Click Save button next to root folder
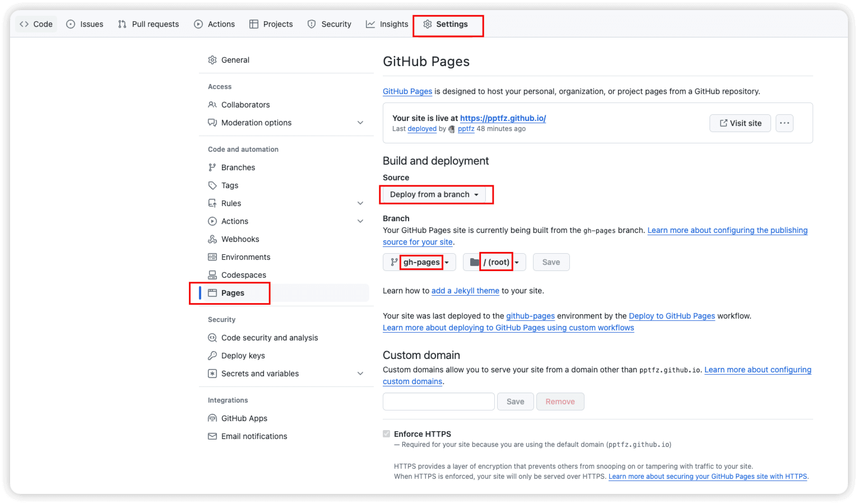The width and height of the screenshot is (858, 504). pos(551,262)
